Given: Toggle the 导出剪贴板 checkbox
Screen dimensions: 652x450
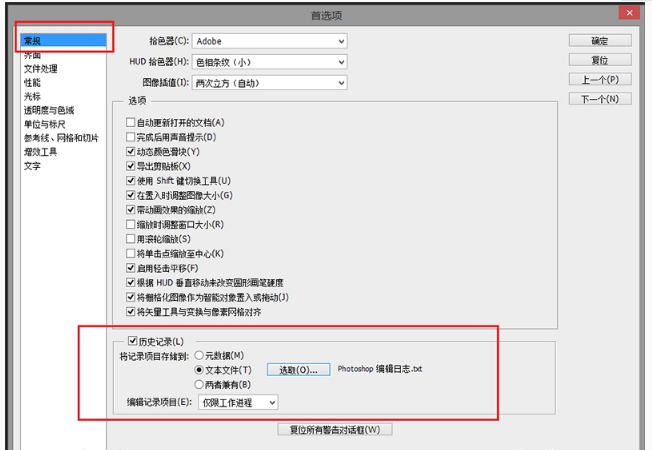Looking at the screenshot, I should click(131, 166).
